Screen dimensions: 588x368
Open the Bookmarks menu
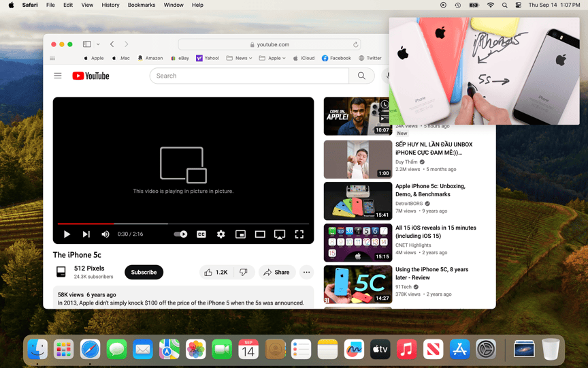click(x=142, y=5)
